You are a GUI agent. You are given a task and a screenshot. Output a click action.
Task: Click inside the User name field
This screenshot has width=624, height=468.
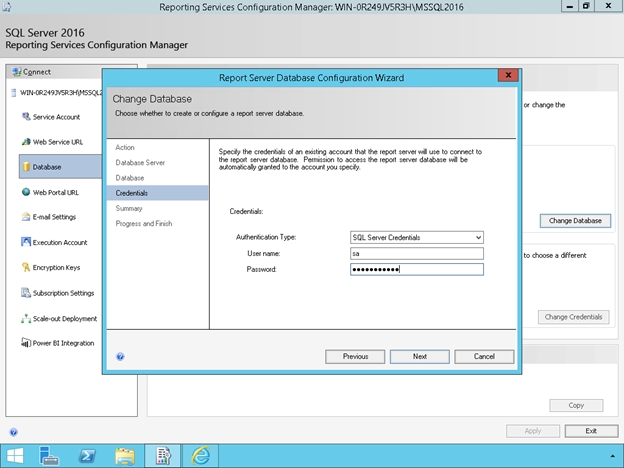pyautogui.click(x=417, y=253)
